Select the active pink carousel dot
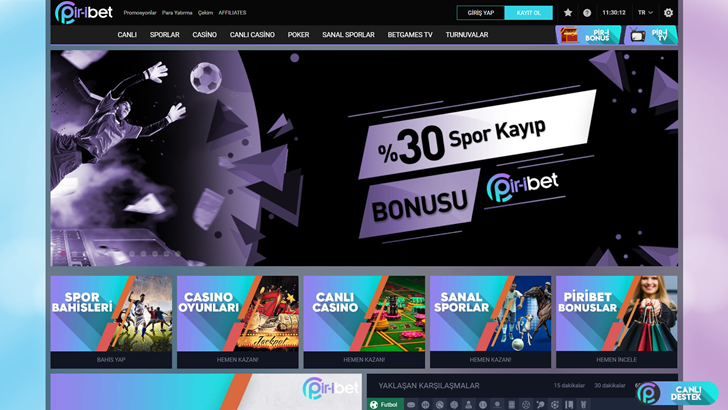Image resolution: width=728 pixels, height=410 pixels. 63,254
